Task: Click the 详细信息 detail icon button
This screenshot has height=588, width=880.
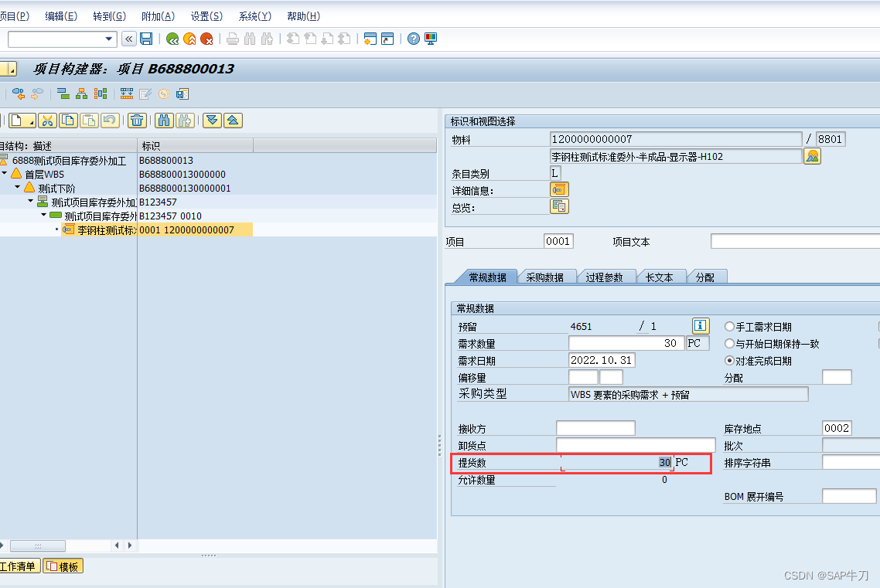Action: click(x=559, y=190)
